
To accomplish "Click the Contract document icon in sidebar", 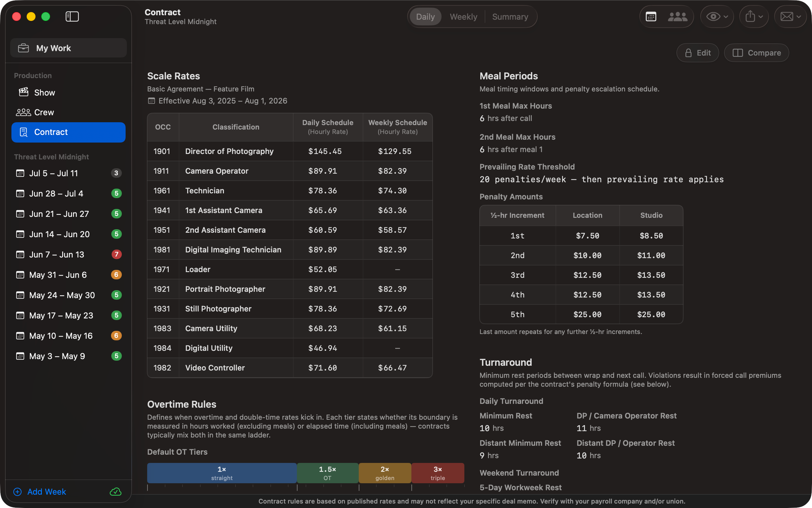I will pyautogui.click(x=23, y=132).
